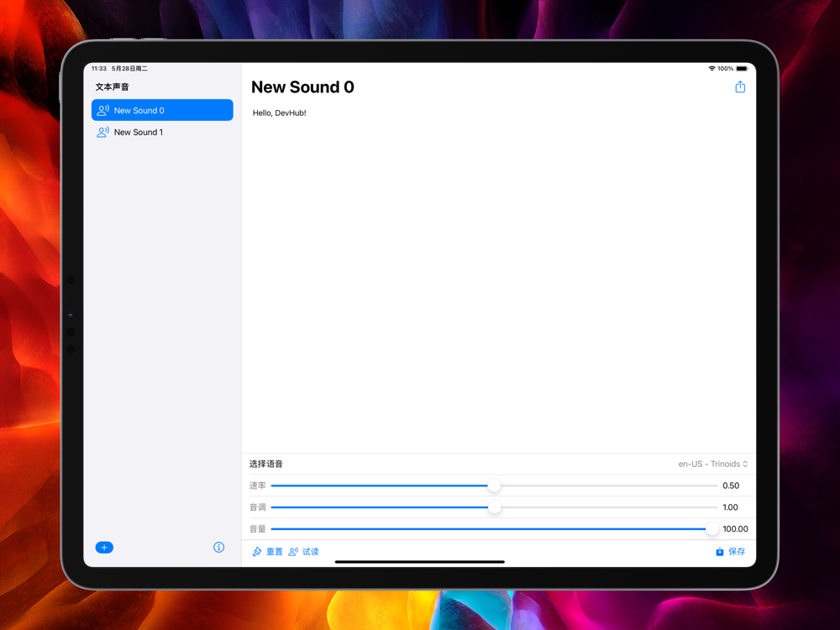Screen dimensions: 840x630
Task: Click the volume value 100.00
Action: point(735,528)
